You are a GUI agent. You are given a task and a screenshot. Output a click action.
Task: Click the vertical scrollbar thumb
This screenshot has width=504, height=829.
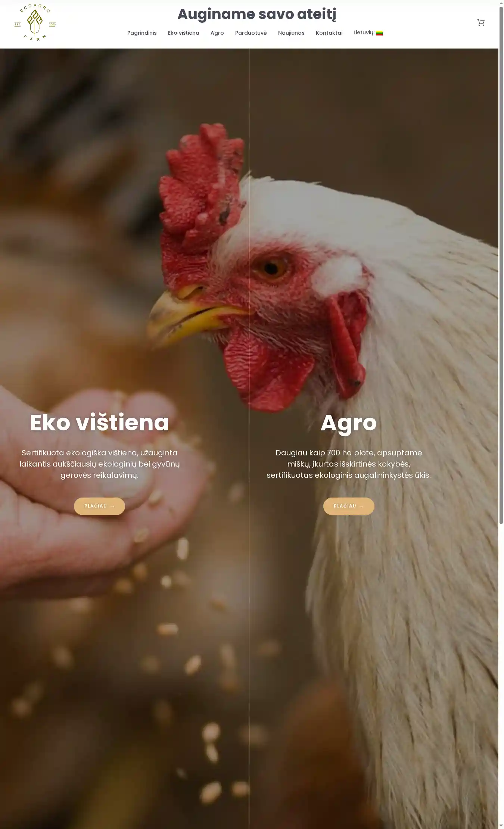[501, 265]
